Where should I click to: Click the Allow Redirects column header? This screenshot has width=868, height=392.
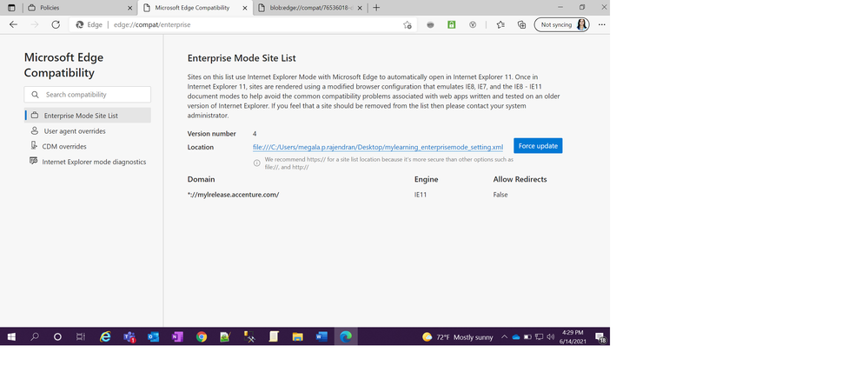pos(520,179)
